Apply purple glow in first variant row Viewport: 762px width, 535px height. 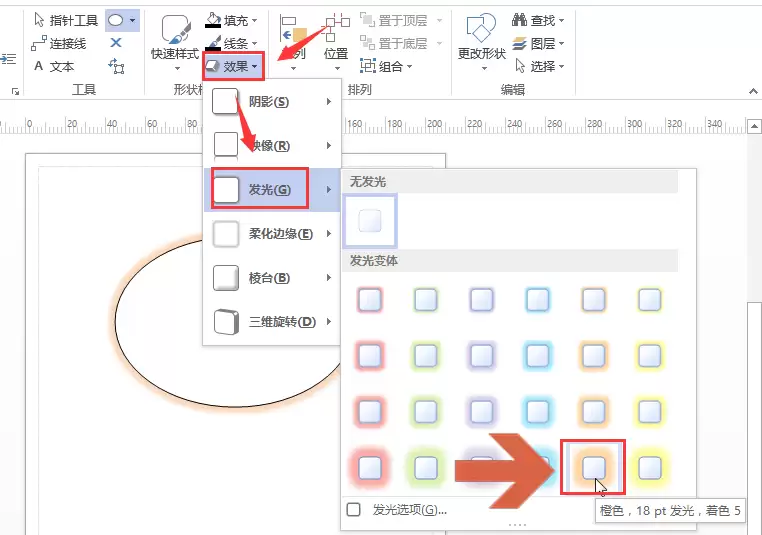point(482,299)
